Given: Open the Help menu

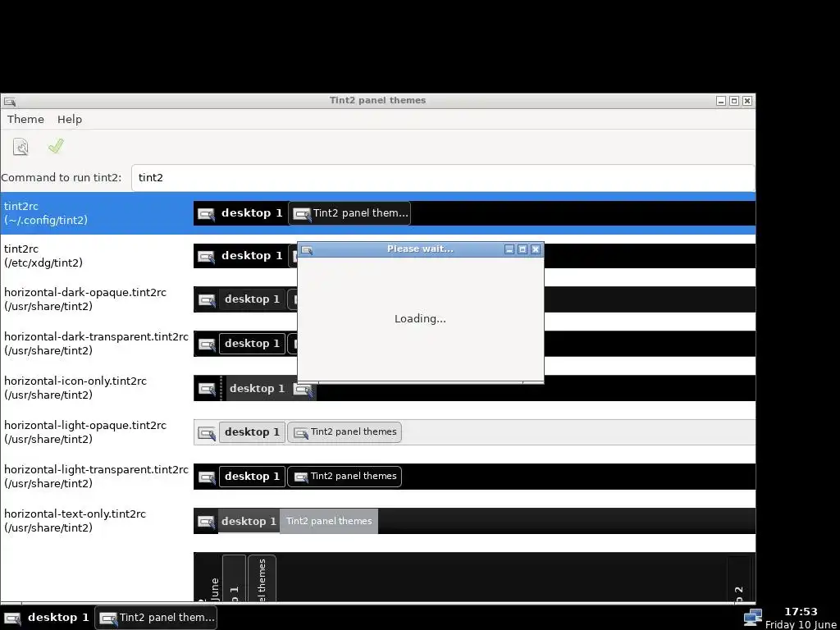Looking at the screenshot, I should point(70,119).
